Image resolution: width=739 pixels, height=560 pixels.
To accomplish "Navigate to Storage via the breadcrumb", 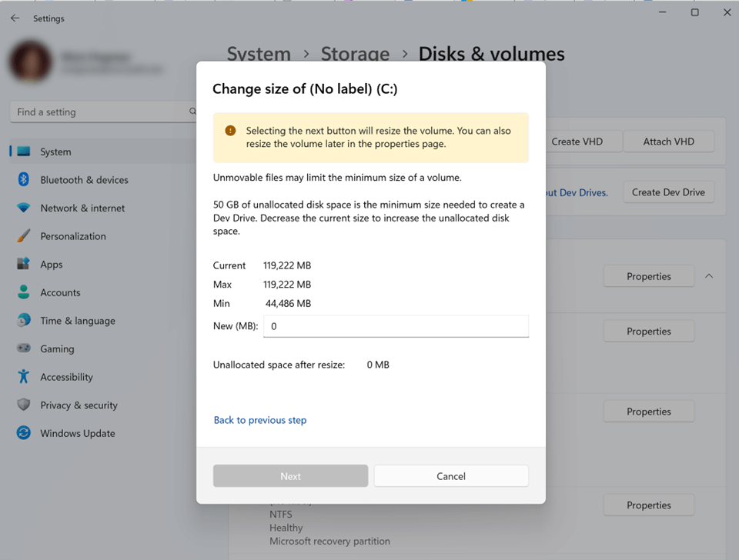I will pyautogui.click(x=355, y=54).
